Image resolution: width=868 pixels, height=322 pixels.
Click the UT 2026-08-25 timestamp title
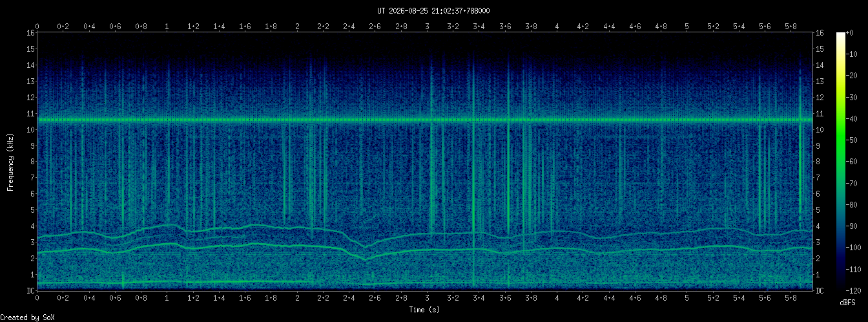click(x=433, y=11)
